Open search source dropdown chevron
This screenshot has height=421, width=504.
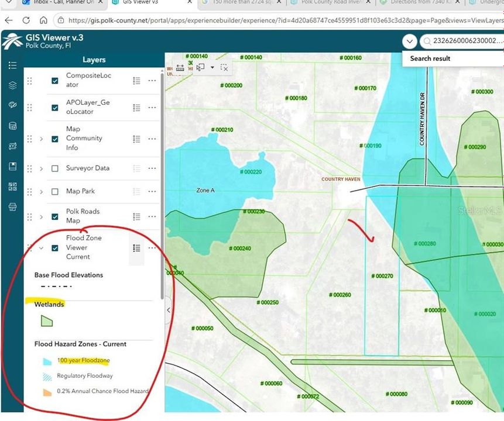pyautogui.click(x=410, y=42)
